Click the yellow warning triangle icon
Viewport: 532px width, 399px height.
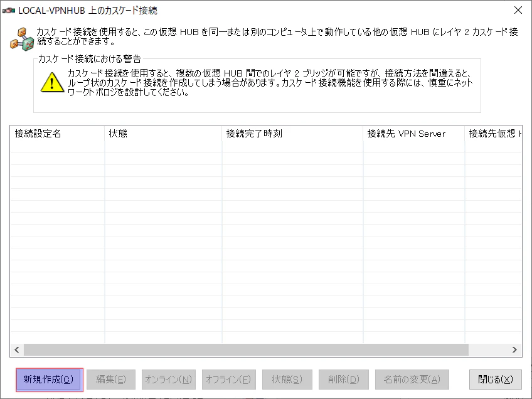[x=52, y=82]
